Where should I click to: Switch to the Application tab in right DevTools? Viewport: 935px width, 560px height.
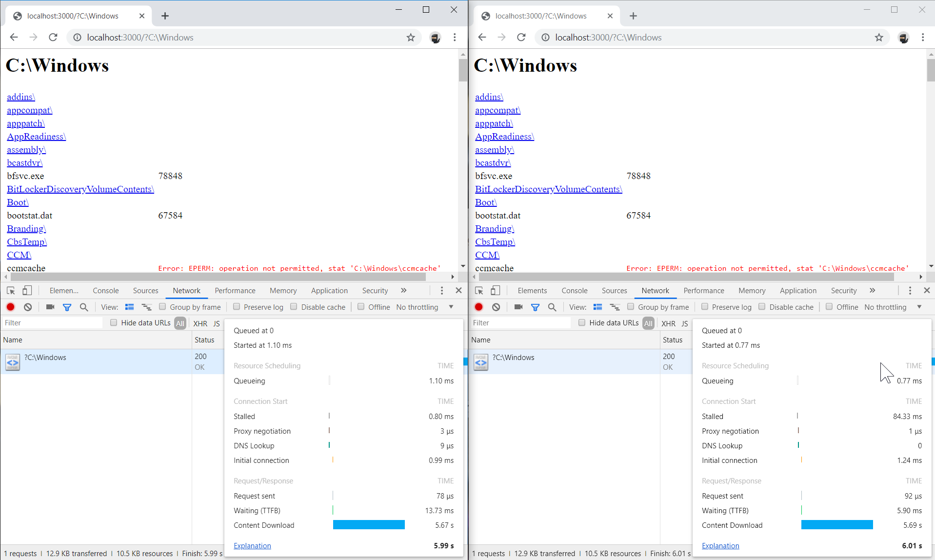click(798, 290)
